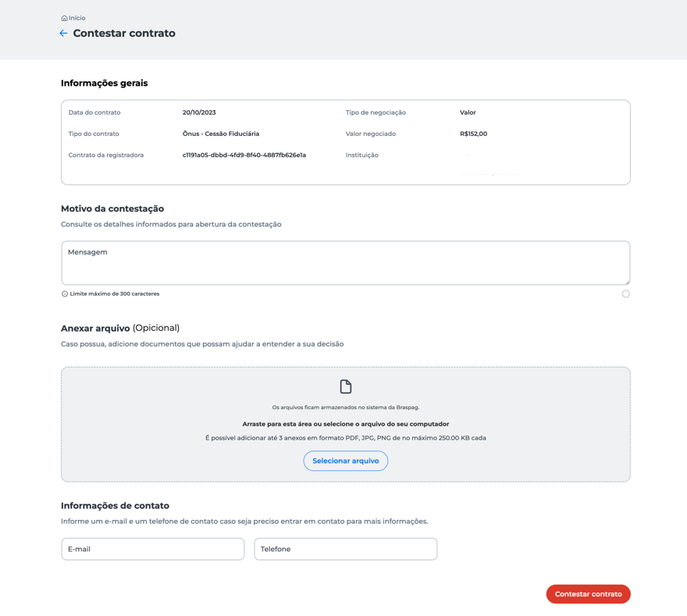
Task: Click the Ônus - Cessão Fiduciária value
Action: click(x=221, y=134)
